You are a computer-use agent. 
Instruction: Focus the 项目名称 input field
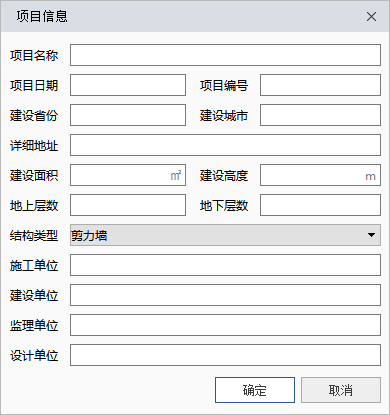click(x=225, y=55)
